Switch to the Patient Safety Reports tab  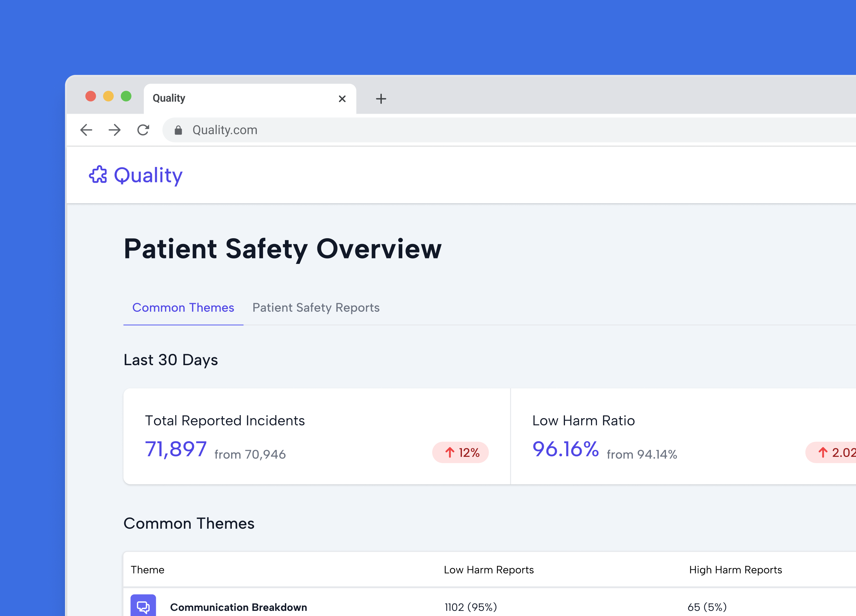(x=316, y=308)
